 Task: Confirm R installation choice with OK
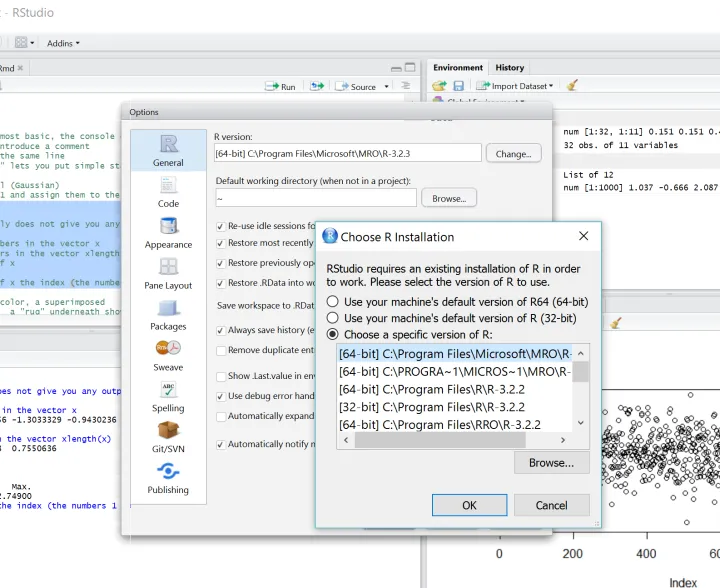point(469,505)
